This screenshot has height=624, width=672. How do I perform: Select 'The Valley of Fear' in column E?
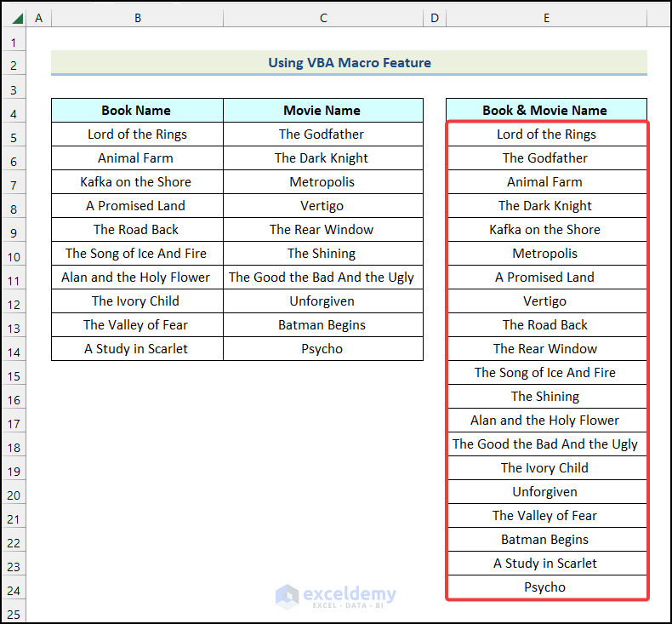coord(546,516)
